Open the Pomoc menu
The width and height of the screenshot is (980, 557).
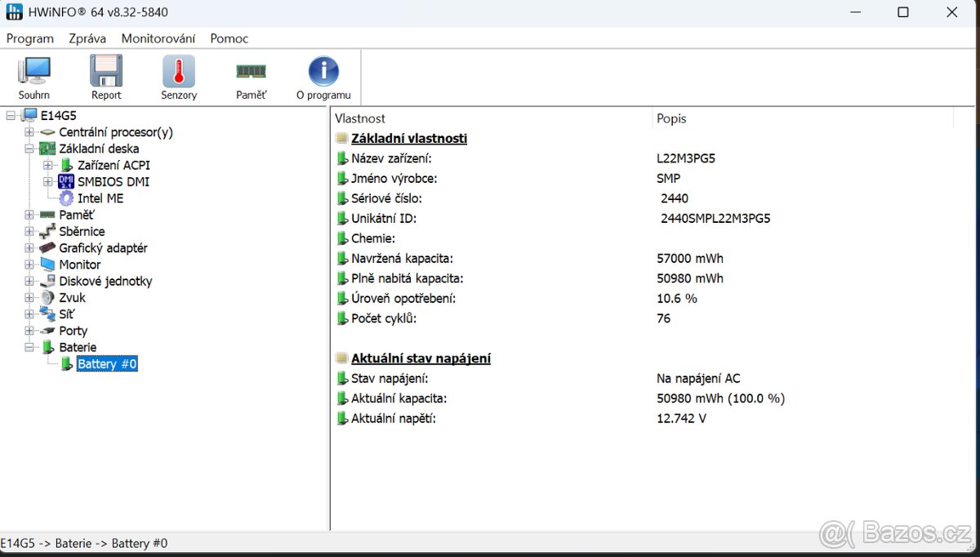[229, 38]
